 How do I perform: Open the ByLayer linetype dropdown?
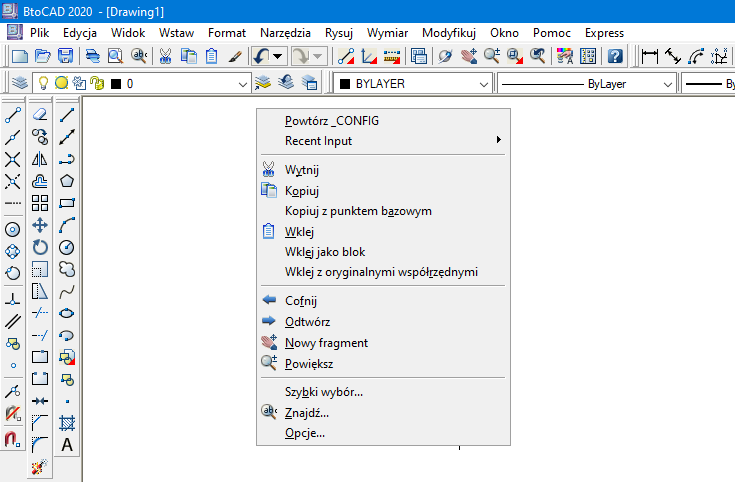point(663,84)
